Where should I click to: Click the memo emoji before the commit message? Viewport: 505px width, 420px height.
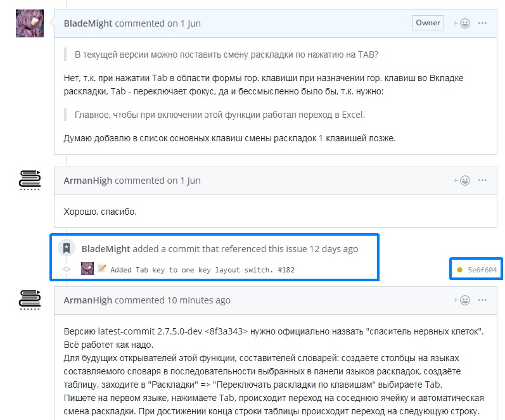102,269
